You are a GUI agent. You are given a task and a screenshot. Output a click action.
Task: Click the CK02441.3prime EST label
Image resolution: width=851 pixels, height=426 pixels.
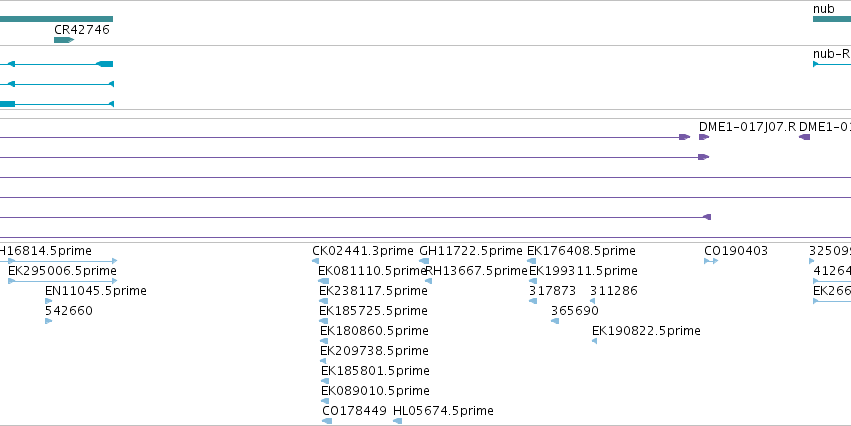363,251
